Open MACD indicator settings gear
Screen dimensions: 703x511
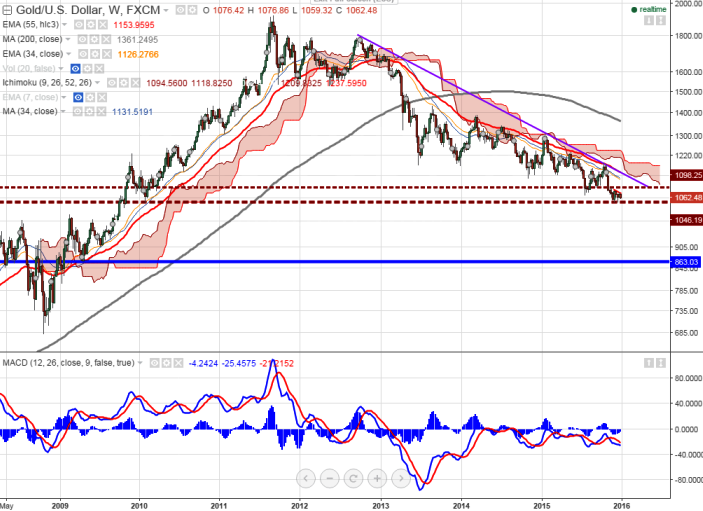coord(166,363)
